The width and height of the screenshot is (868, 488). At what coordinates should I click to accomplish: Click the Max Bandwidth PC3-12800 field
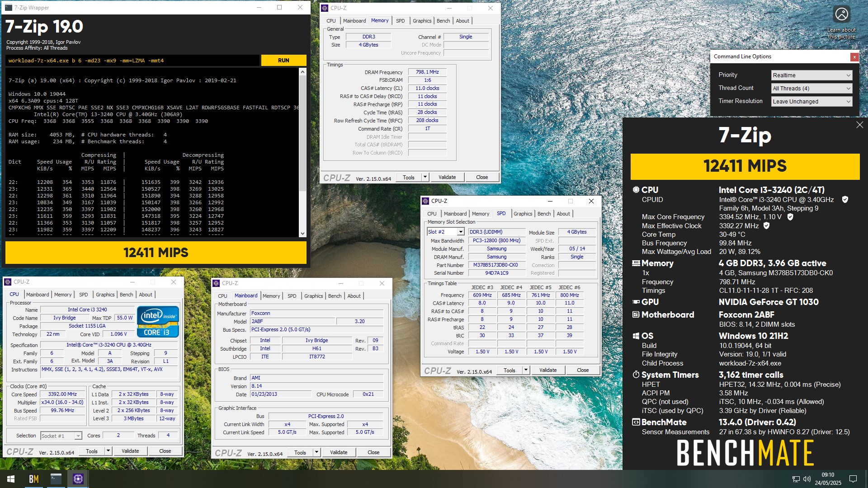click(x=496, y=240)
